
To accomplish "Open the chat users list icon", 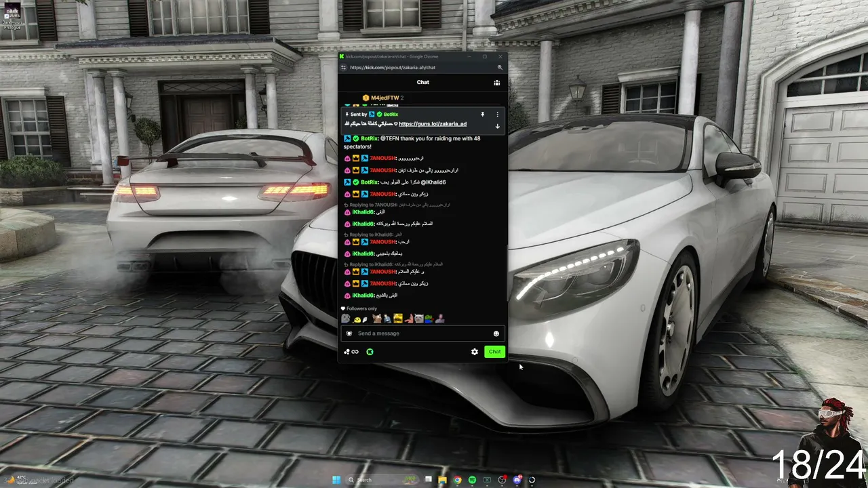I will pos(497,83).
